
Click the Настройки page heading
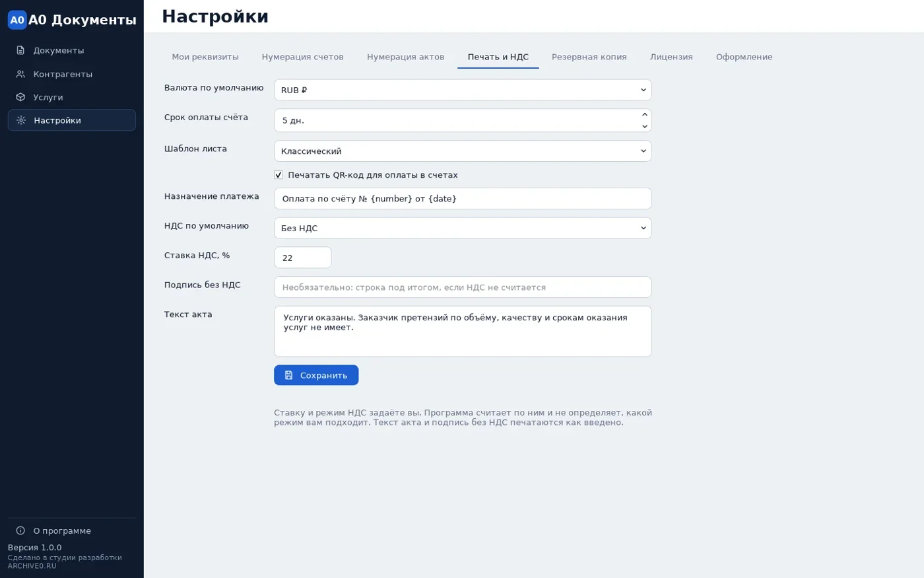215,17
